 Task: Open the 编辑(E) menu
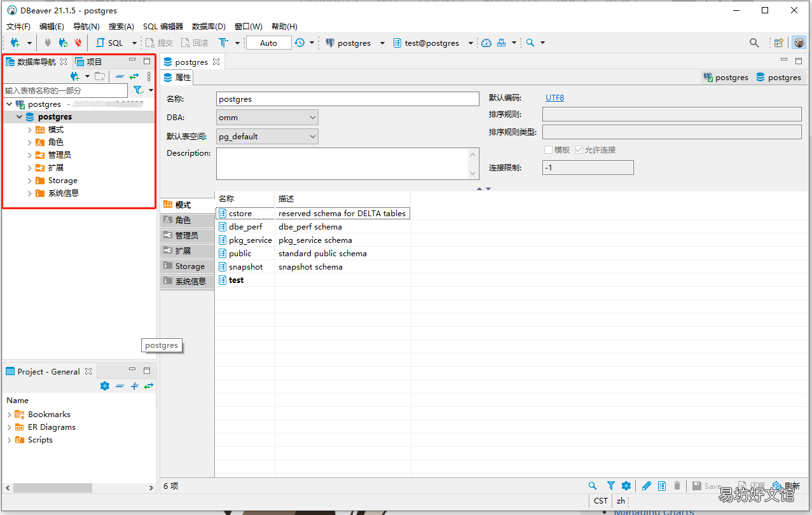(x=52, y=26)
